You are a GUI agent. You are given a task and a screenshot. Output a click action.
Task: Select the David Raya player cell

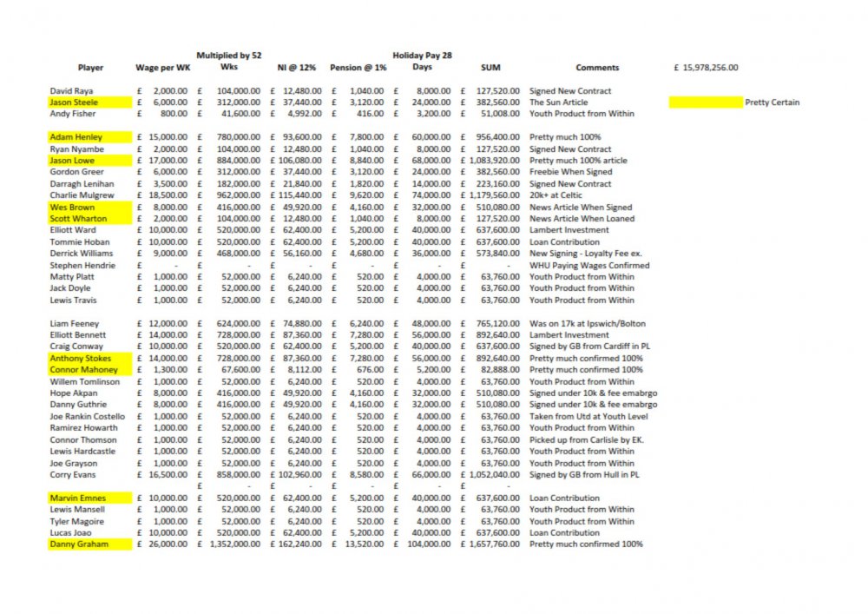click(x=71, y=91)
